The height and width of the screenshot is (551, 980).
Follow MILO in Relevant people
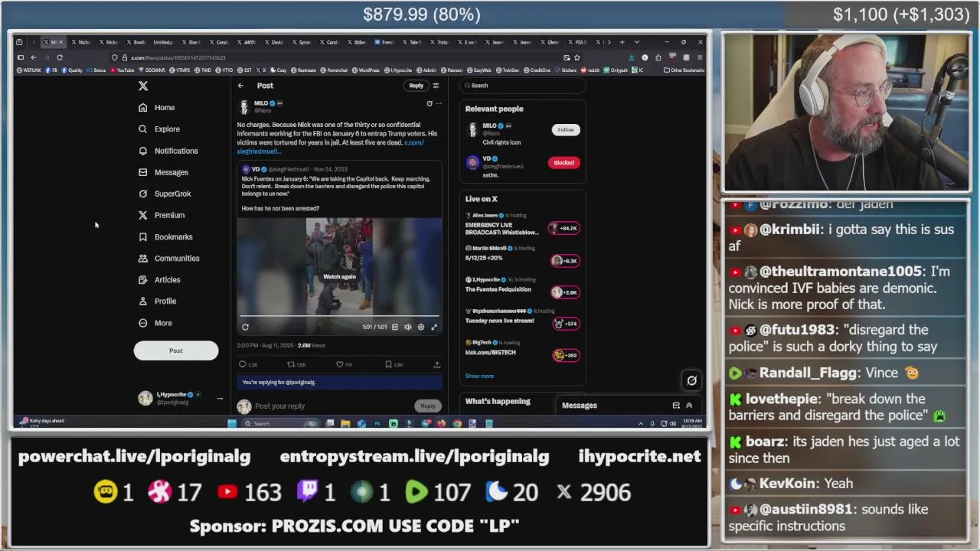click(x=566, y=129)
